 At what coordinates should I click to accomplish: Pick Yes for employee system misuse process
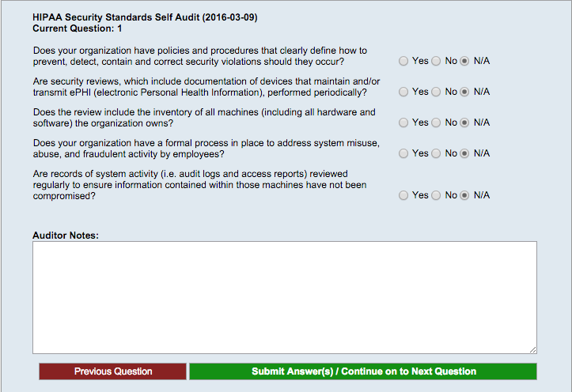tap(403, 153)
